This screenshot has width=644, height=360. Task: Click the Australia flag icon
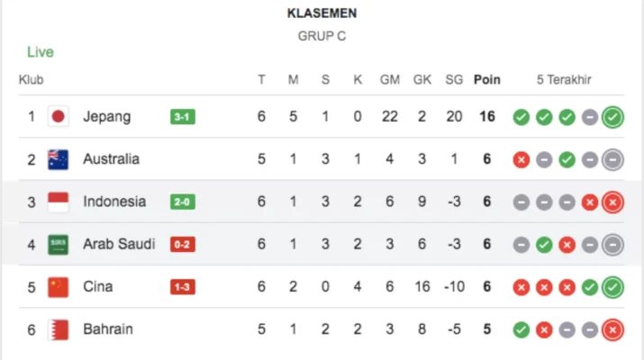tap(59, 159)
